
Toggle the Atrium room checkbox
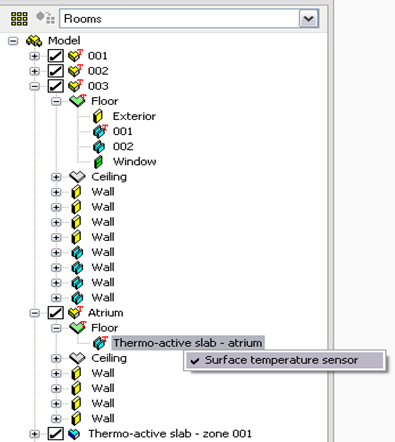point(55,313)
